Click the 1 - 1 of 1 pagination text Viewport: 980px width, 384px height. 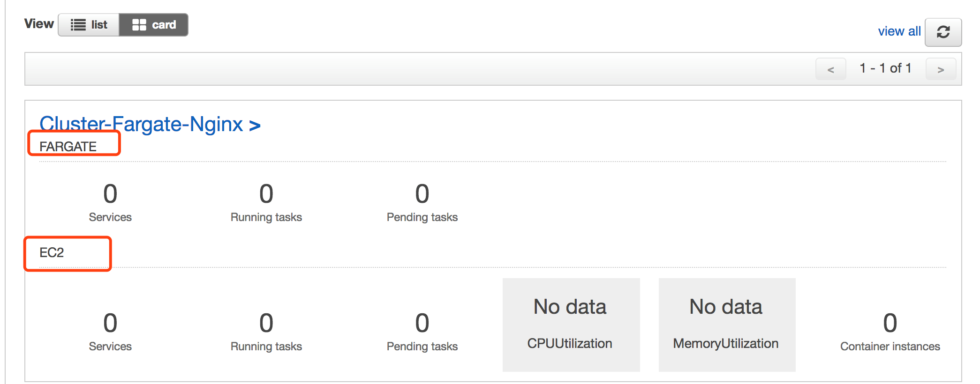pyautogui.click(x=885, y=68)
